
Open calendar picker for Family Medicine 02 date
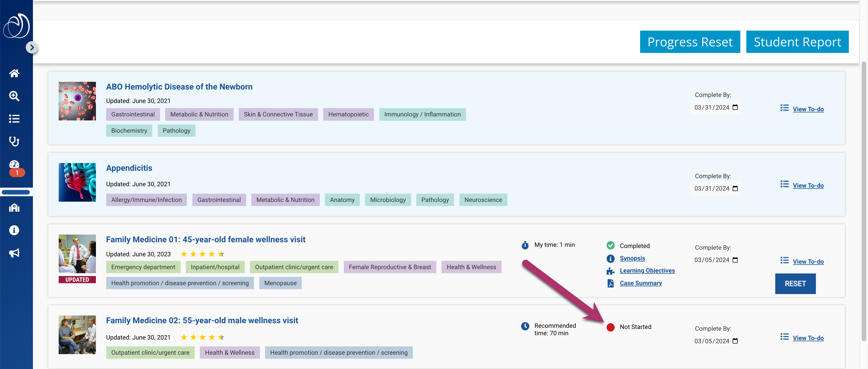(735, 341)
